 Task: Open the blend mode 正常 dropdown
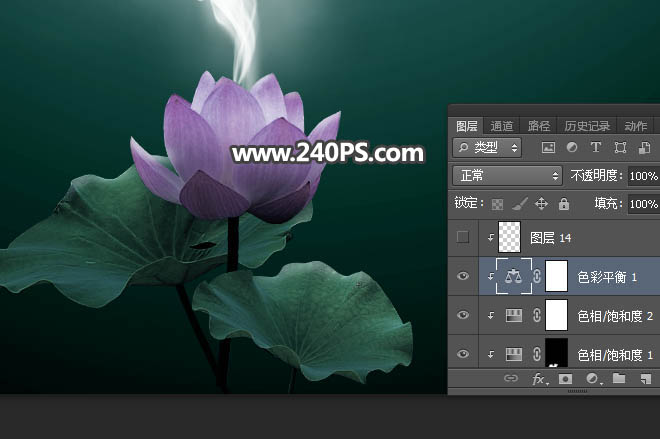(x=508, y=176)
